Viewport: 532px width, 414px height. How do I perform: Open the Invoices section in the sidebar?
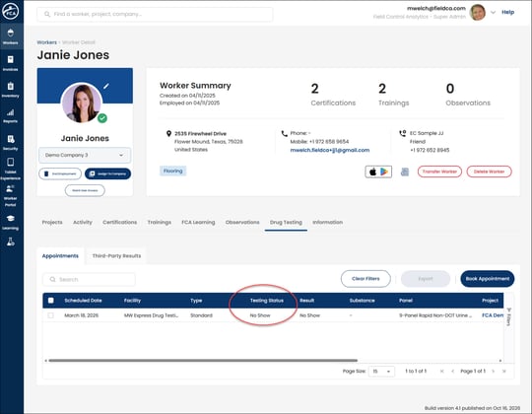click(11, 63)
